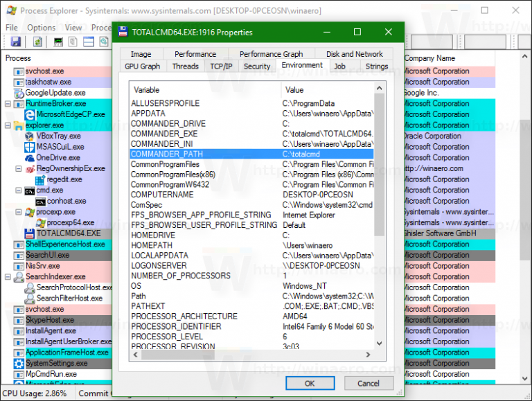The width and height of the screenshot is (532, 401).
Task: Click the procexp64.exe icon
Action: (40, 223)
